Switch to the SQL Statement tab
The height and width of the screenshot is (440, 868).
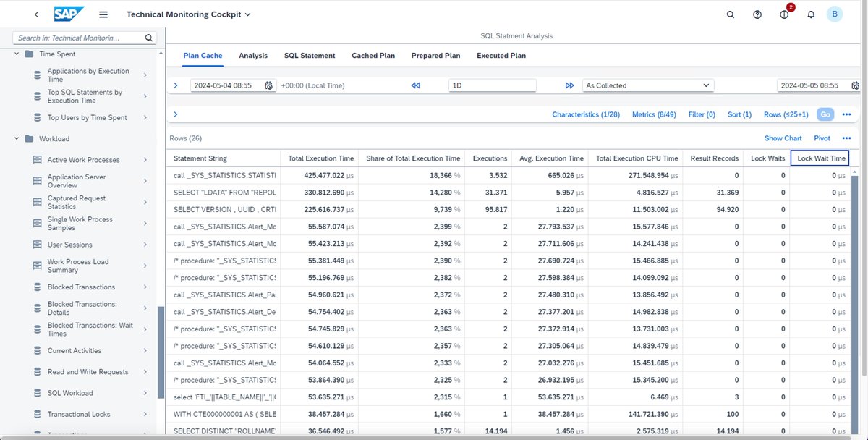coord(310,56)
